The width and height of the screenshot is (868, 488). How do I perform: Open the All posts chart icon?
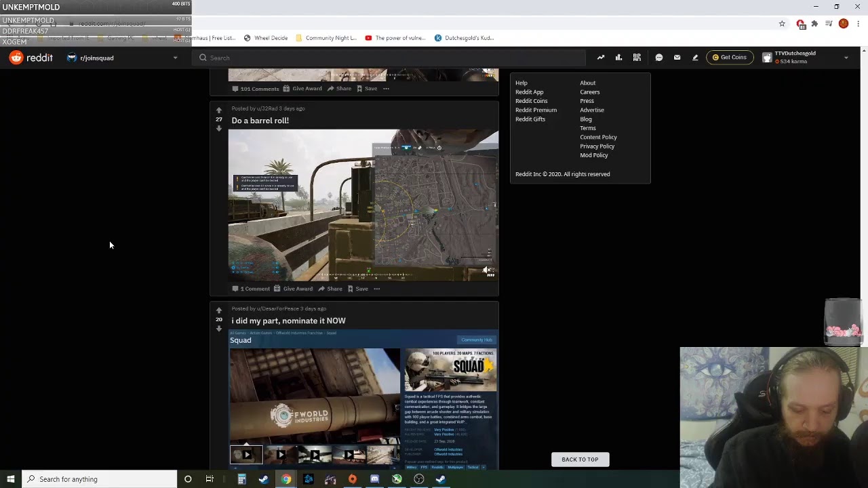pos(618,58)
